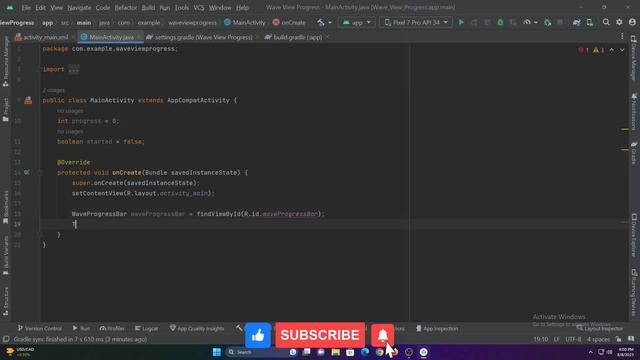Click the red error indicator in editor
This screenshot has width=640, height=360.
tap(583, 50)
